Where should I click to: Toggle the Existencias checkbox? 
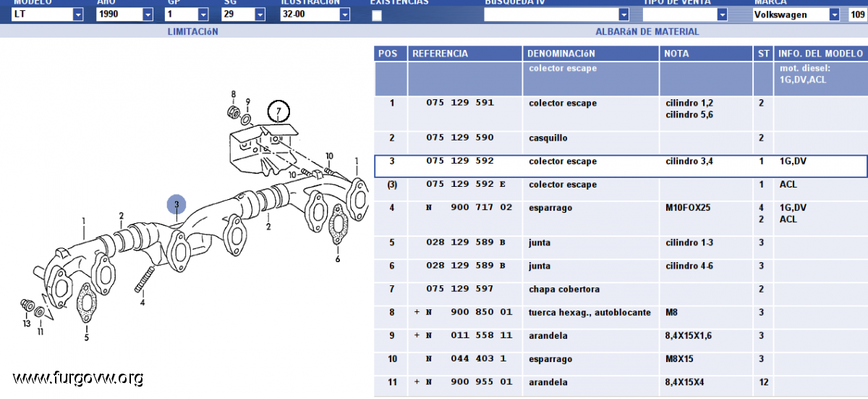377,16
